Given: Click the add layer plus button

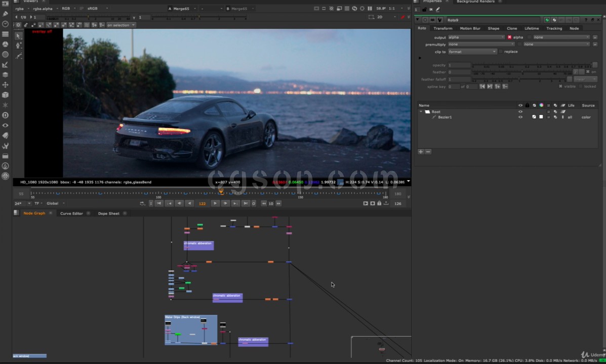Looking at the screenshot, I should (421, 151).
